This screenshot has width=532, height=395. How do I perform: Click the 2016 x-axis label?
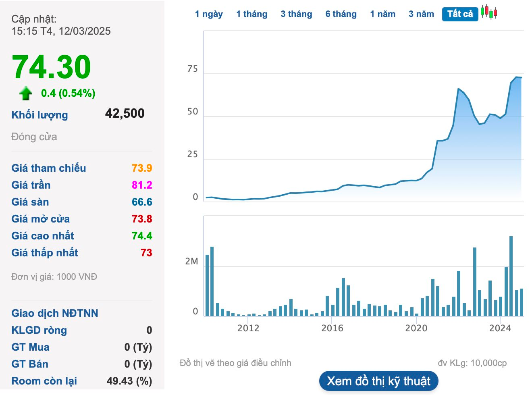[x=332, y=328]
